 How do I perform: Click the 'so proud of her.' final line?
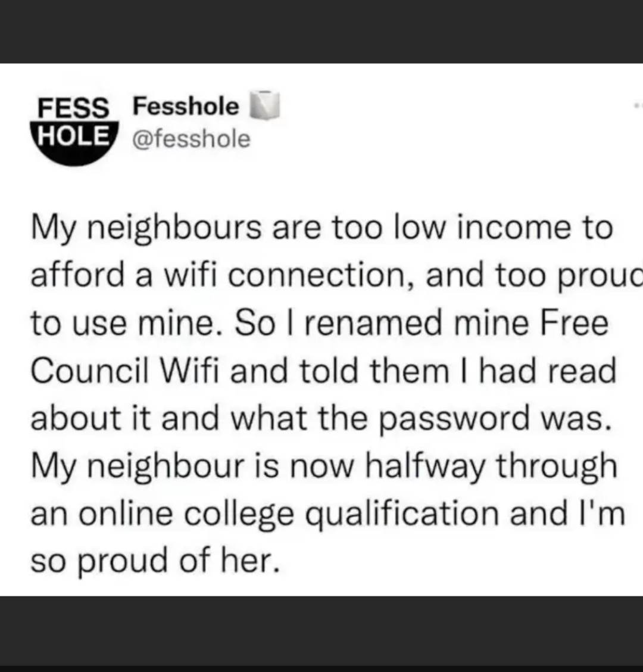click(155, 559)
